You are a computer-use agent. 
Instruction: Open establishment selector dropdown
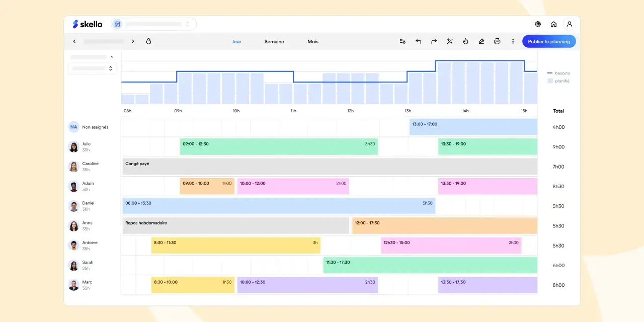[x=154, y=24]
